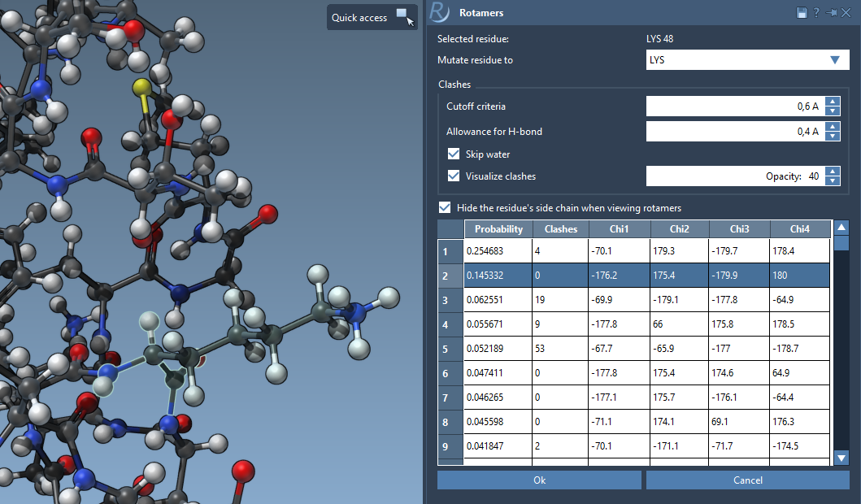Close the Rotamers panel

[x=846, y=13]
